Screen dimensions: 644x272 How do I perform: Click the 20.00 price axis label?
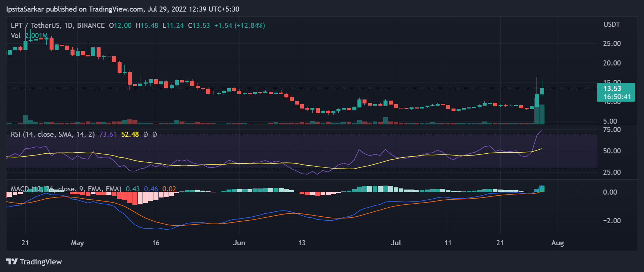612,63
